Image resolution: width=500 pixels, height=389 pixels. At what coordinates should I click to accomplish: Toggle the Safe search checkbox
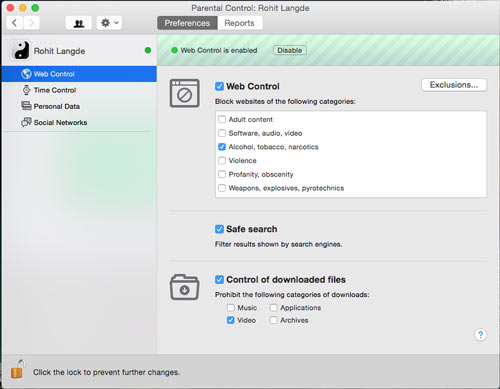219,229
